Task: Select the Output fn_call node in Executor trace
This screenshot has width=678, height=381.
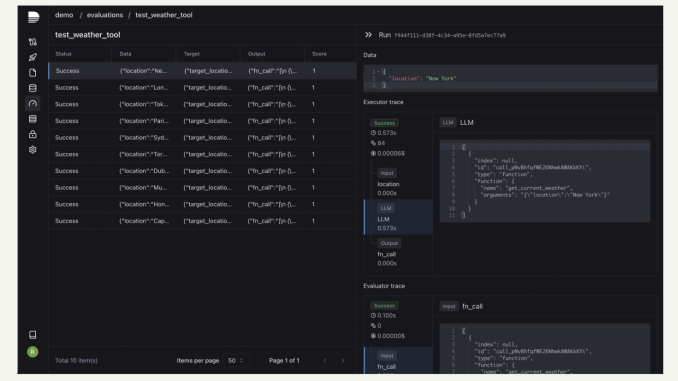Action: (398, 253)
